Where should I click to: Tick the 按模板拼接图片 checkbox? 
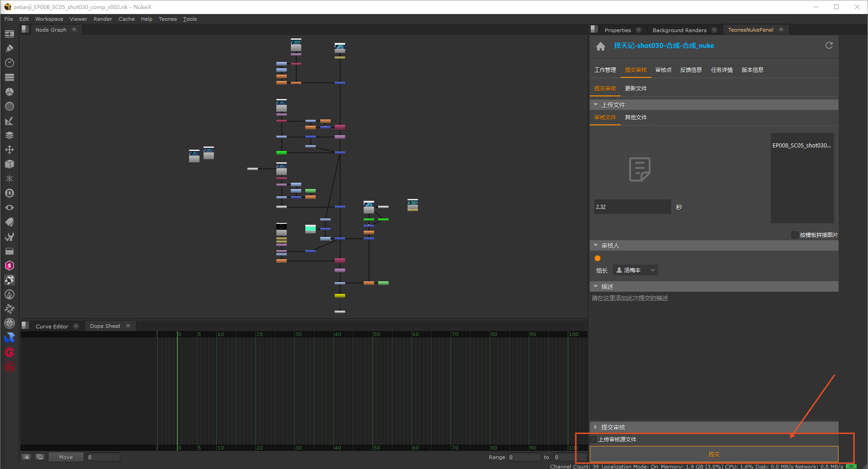[795, 235]
